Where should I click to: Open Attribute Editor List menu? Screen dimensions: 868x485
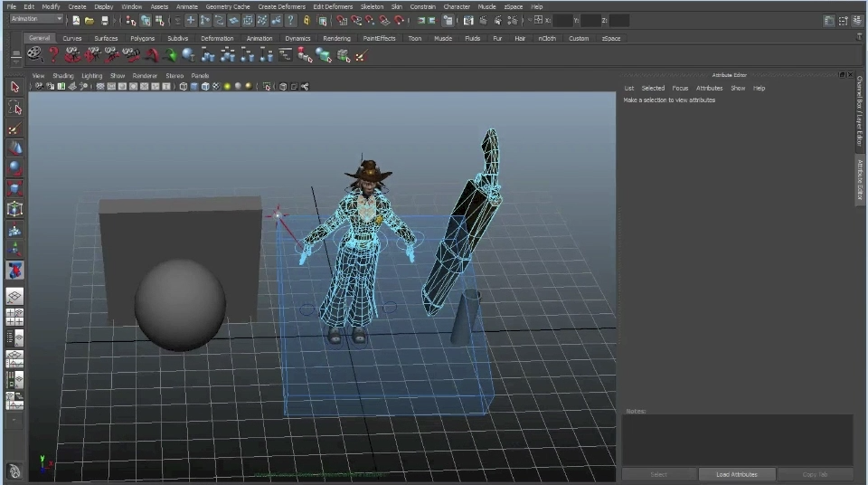(x=629, y=88)
